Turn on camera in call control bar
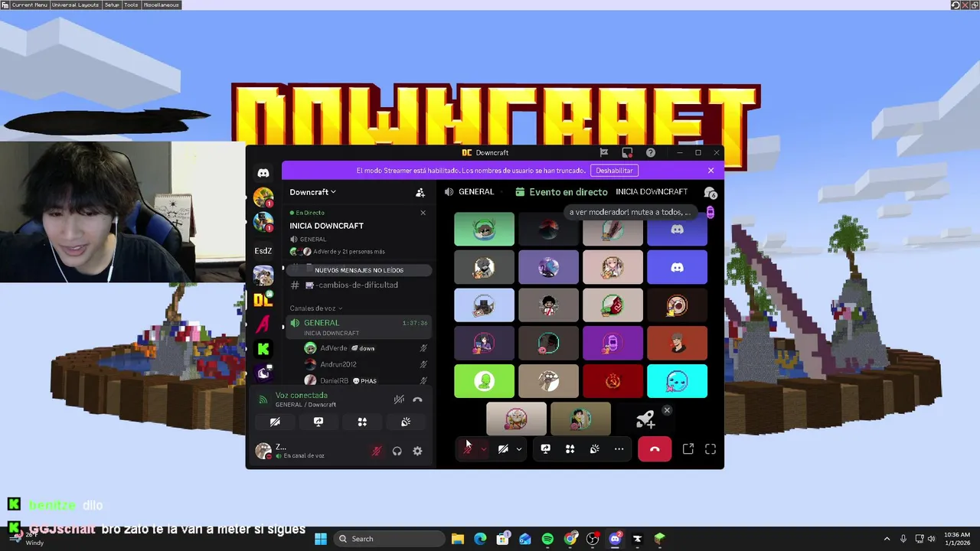 tap(503, 449)
